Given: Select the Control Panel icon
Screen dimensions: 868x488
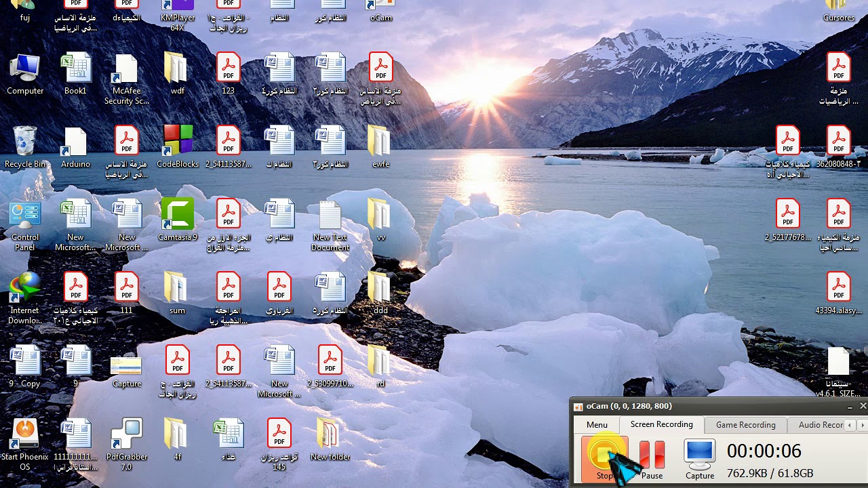Looking at the screenshot, I should pyautogui.click(x=25, y=226).
